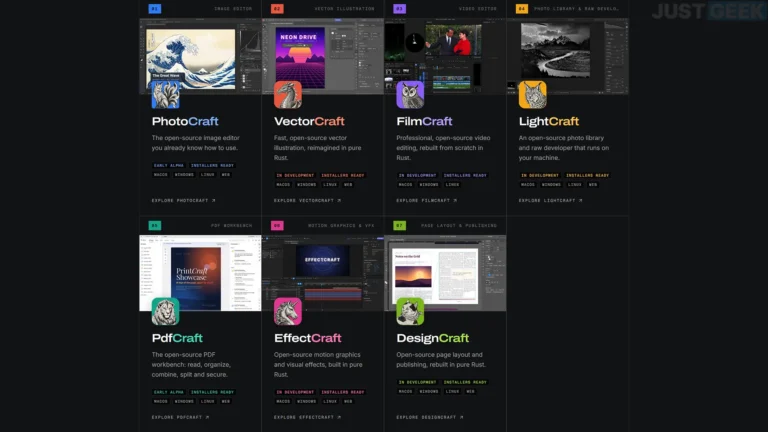
Task: Open the Explore VectorCraft link
Action: pyautogui.click(x=308, y=200)
